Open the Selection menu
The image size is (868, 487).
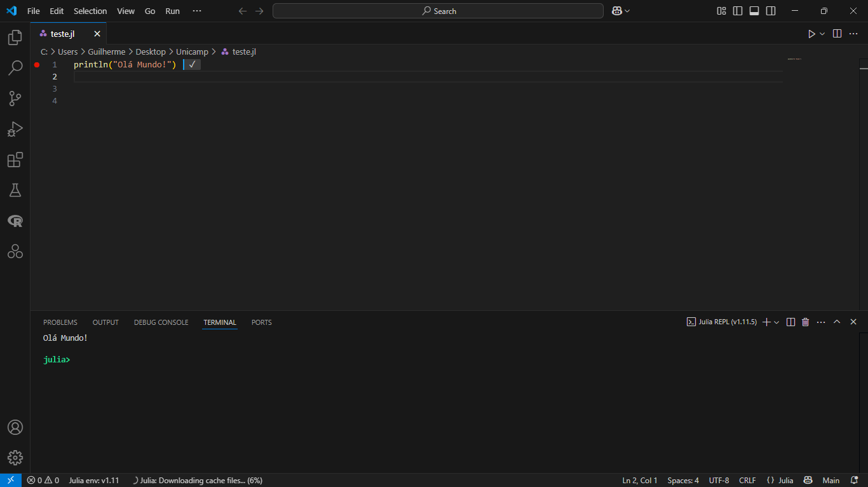pyautogui.click(x=90, y=11)
